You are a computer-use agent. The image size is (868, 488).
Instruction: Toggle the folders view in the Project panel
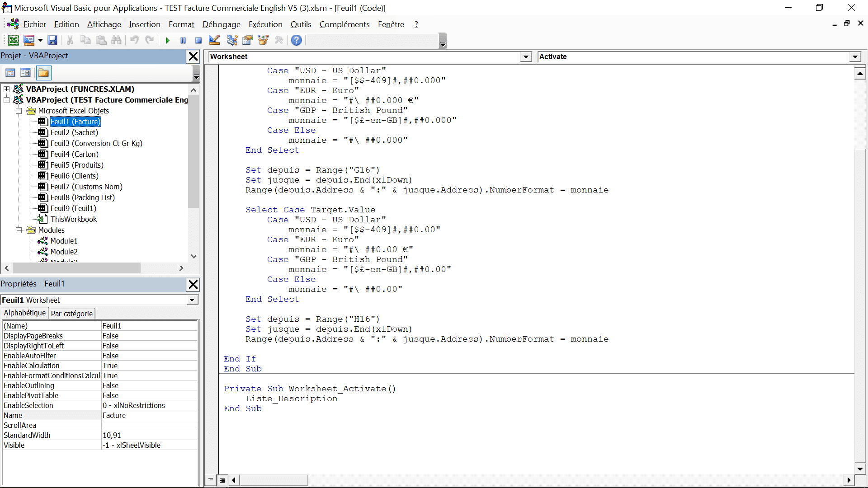(x=44, y=73)
